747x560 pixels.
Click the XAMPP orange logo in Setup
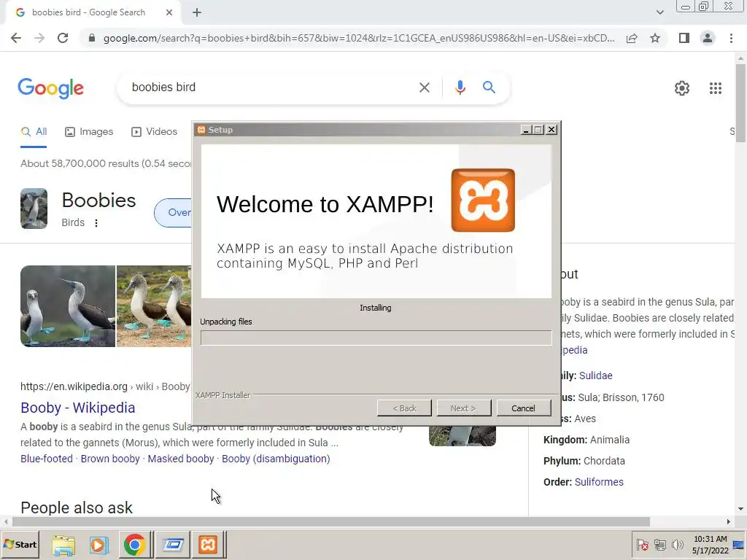483,200
